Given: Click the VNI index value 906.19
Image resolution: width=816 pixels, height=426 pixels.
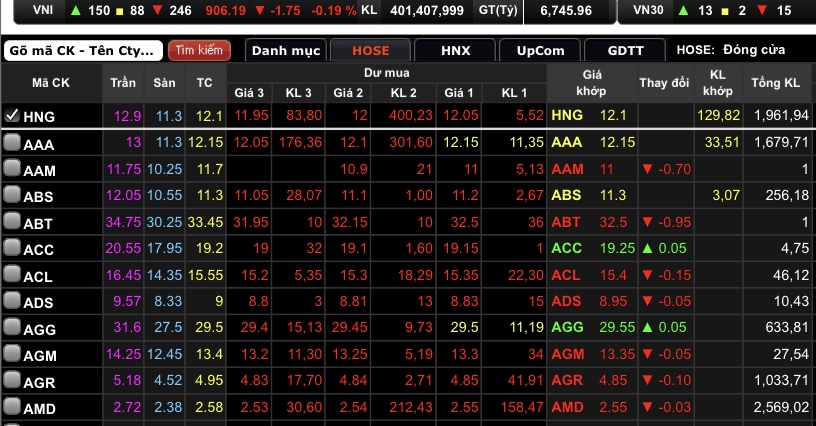Looking at the screenshot, I should click(x=225, y=10).
